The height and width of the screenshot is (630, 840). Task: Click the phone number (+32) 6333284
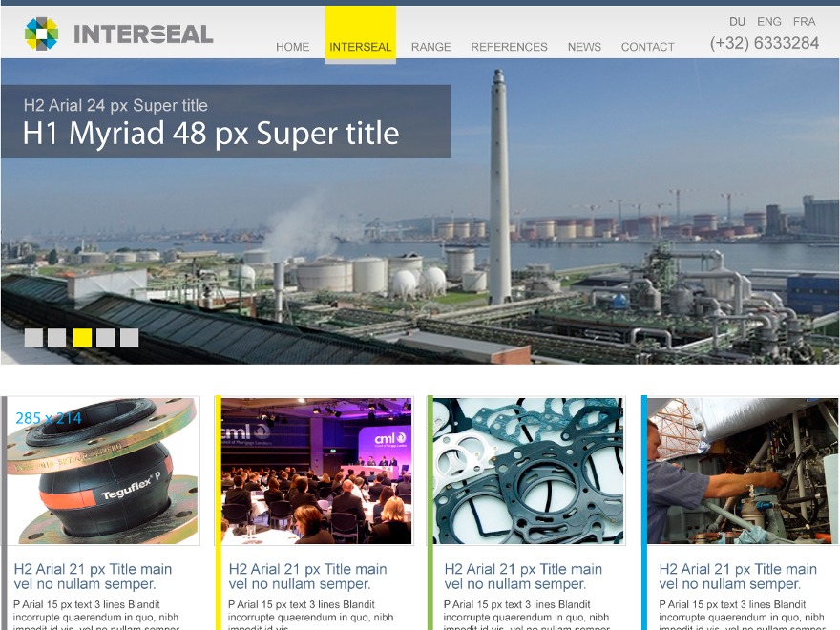[765, 43]
